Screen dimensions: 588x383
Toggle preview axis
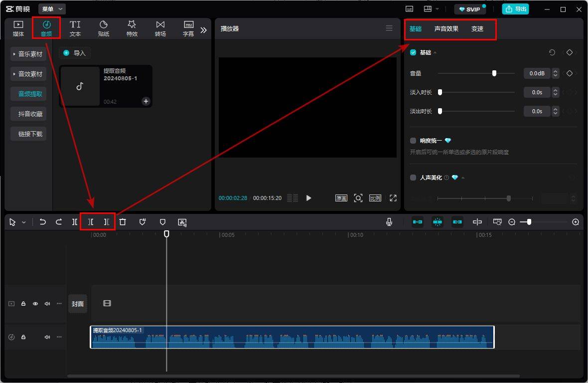(x=477, y=222)
